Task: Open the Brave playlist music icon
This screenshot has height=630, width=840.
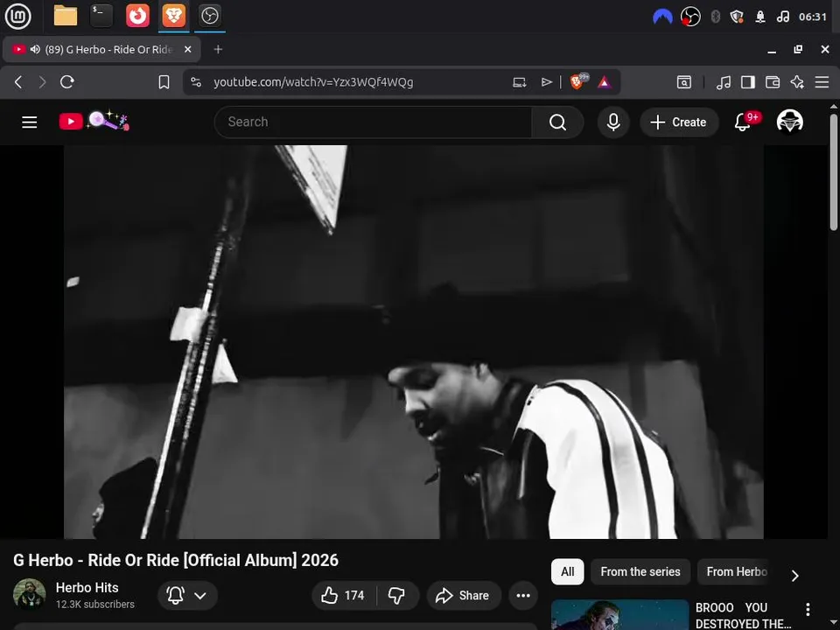Action: tap(724, 82)
